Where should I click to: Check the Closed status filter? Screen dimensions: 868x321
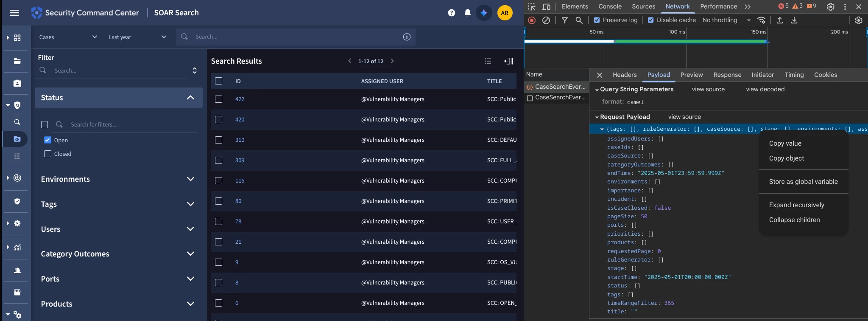(47, 154)
